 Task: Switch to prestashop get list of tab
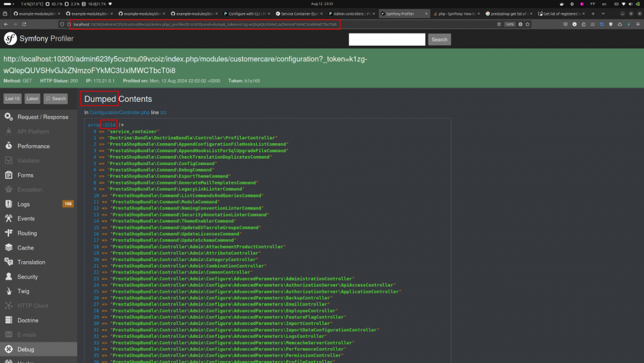click(x=509, y=14)
